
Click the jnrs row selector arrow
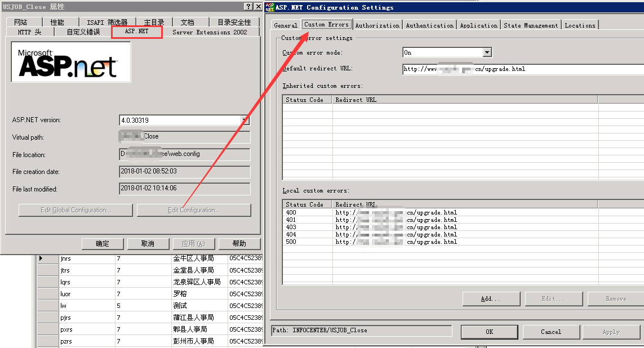[x=48, y=258]
